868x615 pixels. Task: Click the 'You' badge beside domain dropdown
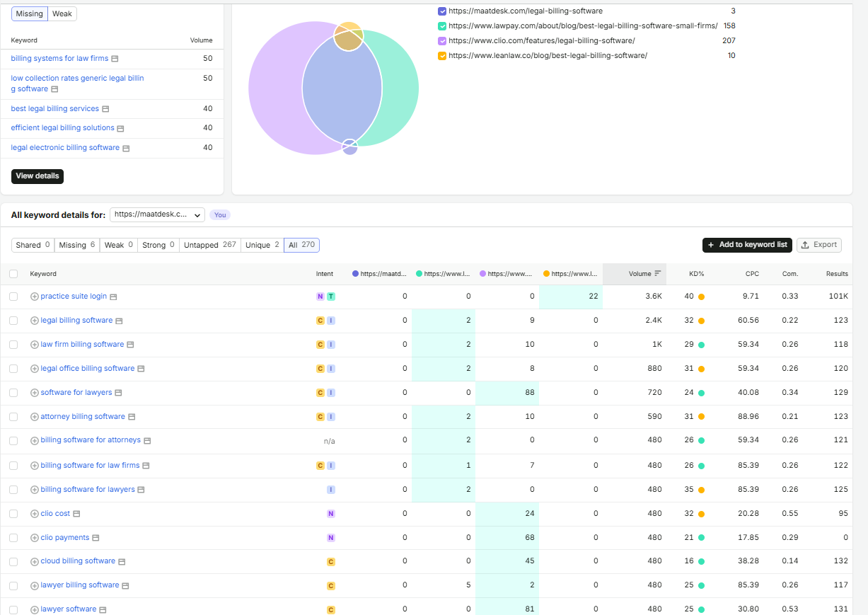(220, 215)
